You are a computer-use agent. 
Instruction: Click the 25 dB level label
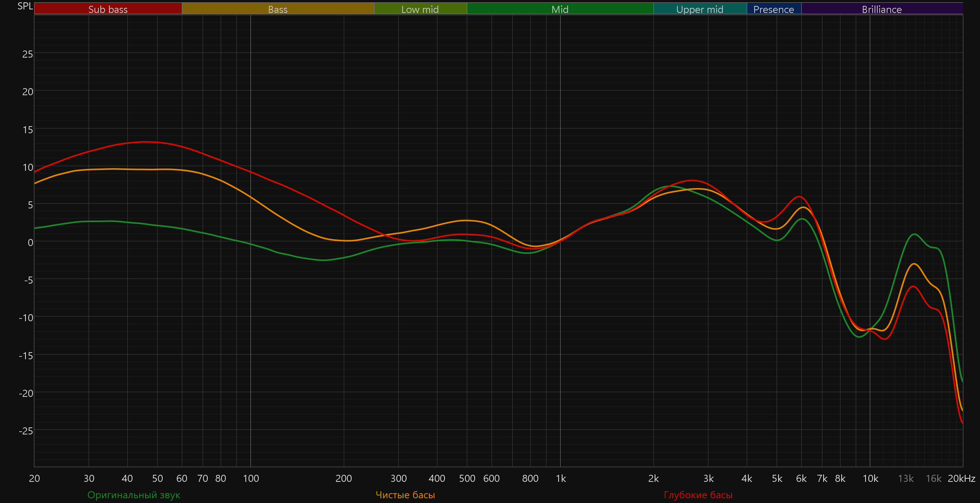(27, 54)
